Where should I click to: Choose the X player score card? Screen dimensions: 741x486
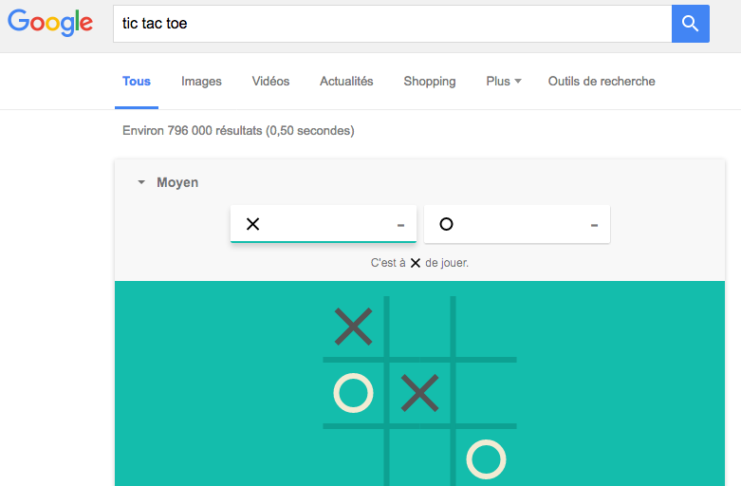click(323, 224)
